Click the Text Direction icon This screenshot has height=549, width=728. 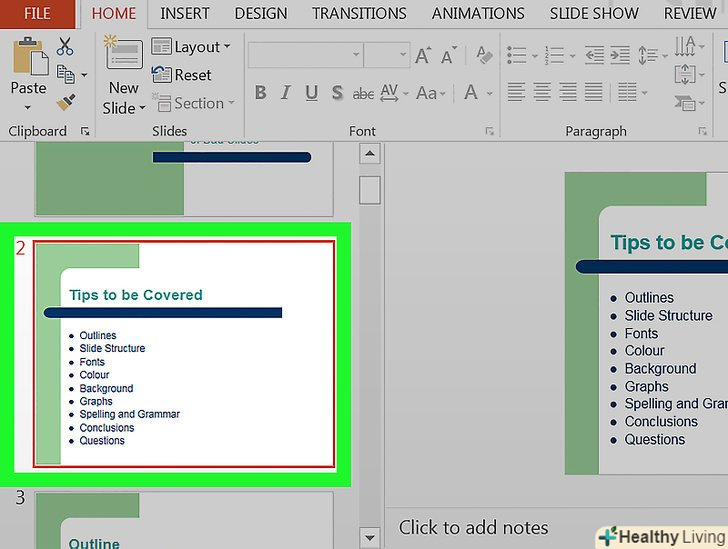point(685,46)
